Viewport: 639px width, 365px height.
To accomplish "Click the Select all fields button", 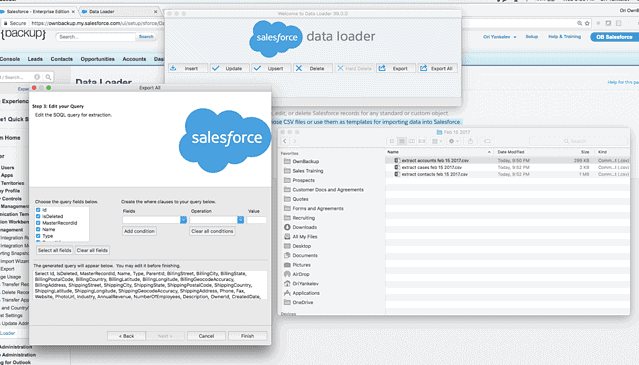I will (55, 250).
